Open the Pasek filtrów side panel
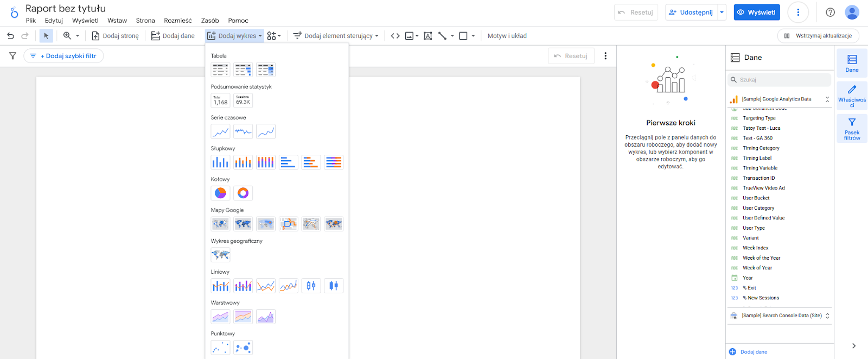This screenshot has width=868, height=359. pyautogui.click(x=852, y=129)
